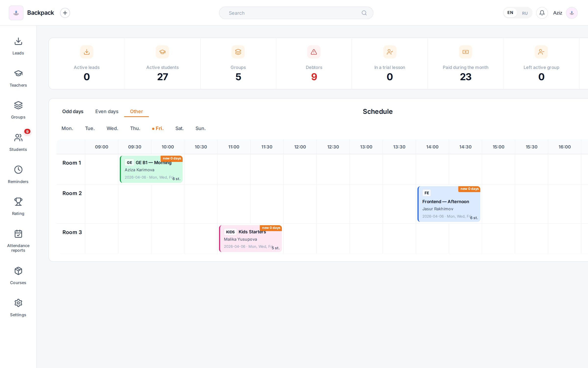Click the search magnifier icon
The image size is (588, 368).
pyautogui.click(x=364, y=13)
